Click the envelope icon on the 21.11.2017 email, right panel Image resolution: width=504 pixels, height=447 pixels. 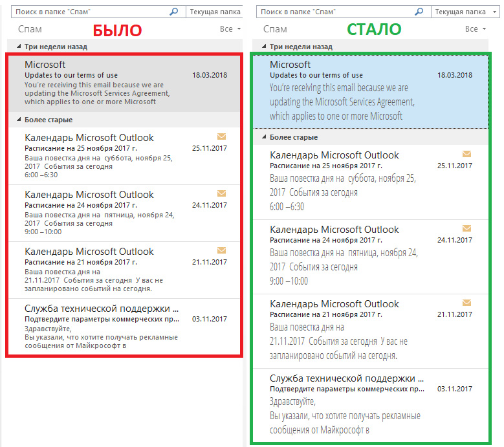[x=466, y=303]
